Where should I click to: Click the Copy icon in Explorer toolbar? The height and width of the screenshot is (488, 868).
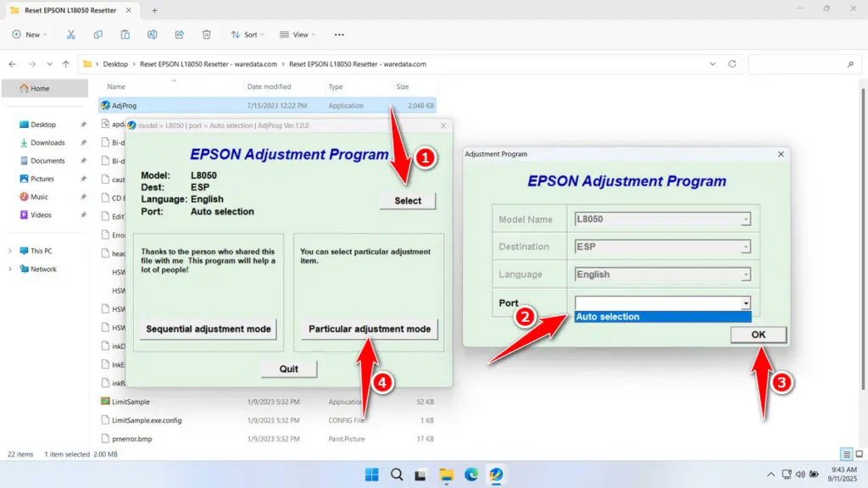[x=98, y=35]
